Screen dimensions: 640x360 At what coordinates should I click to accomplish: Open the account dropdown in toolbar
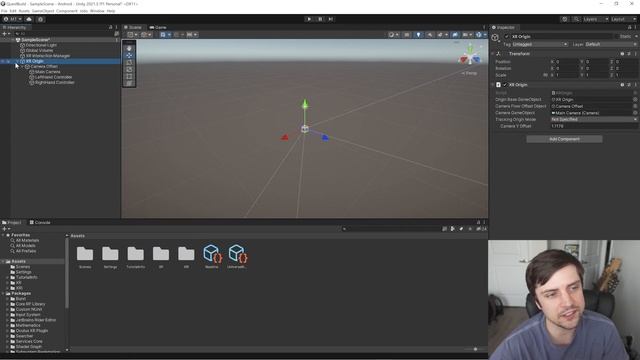coord(13,19)
